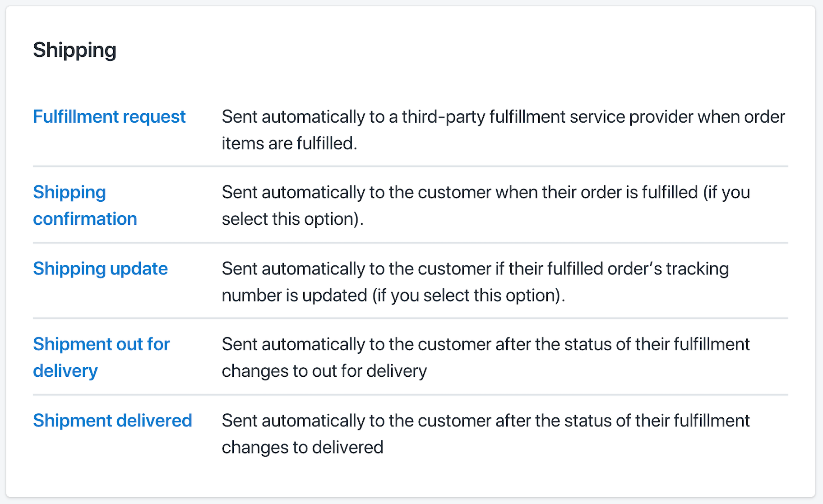The image size is (823, 504).
Task: Click the Fulfillment request description text
Action: (503, 129)
